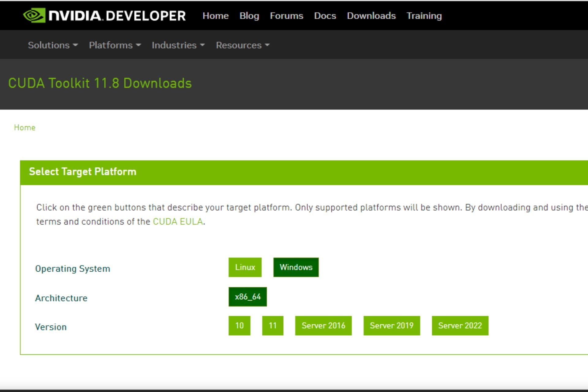Choose Server 2016 version
This screenshot has width=588, height=392.
click(x=323, y=326)
